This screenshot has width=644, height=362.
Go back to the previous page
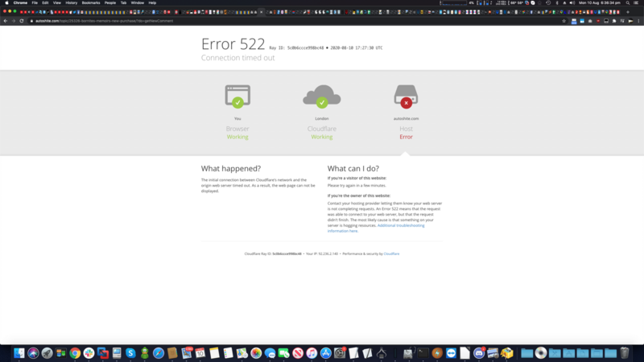pyautogui.click(x=6, y=21)
